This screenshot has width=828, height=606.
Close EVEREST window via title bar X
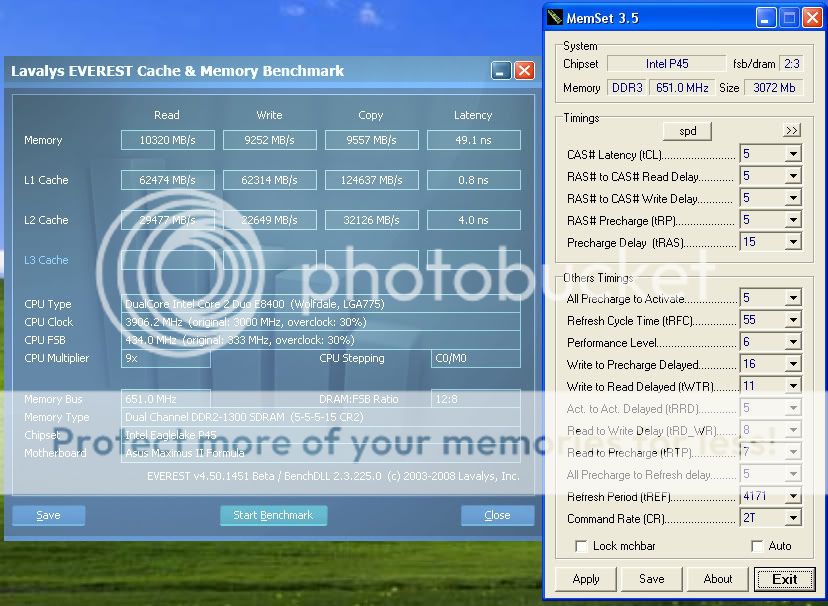pos(524,70)
